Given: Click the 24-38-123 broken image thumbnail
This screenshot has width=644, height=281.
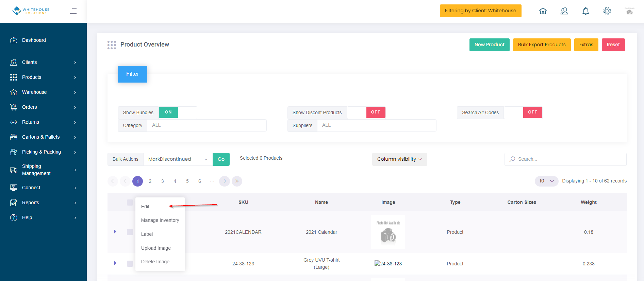Looking at the screenshot, I should tap(388, 264).
